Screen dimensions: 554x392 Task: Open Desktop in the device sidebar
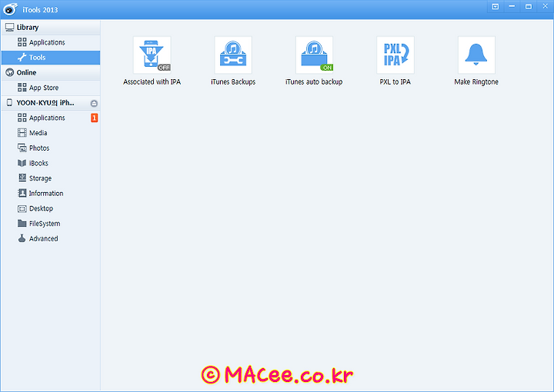pyautogui.click(x=51, y=208)
